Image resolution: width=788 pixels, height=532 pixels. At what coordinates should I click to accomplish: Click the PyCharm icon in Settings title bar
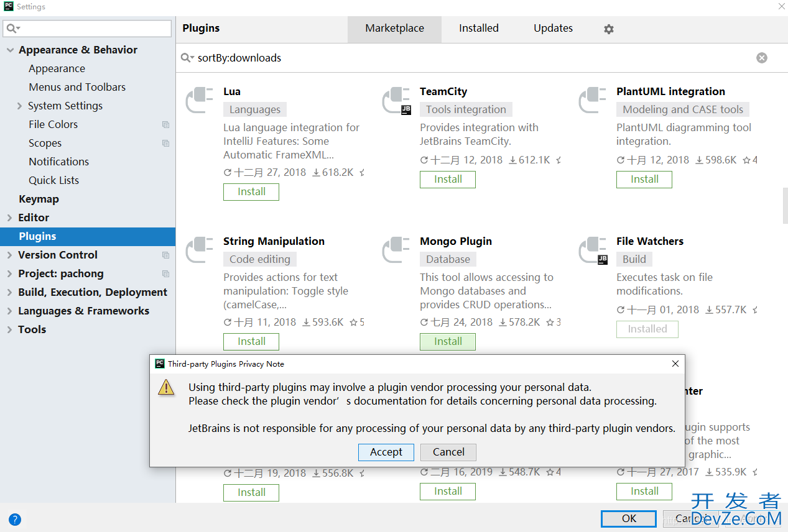pos(8,6)
